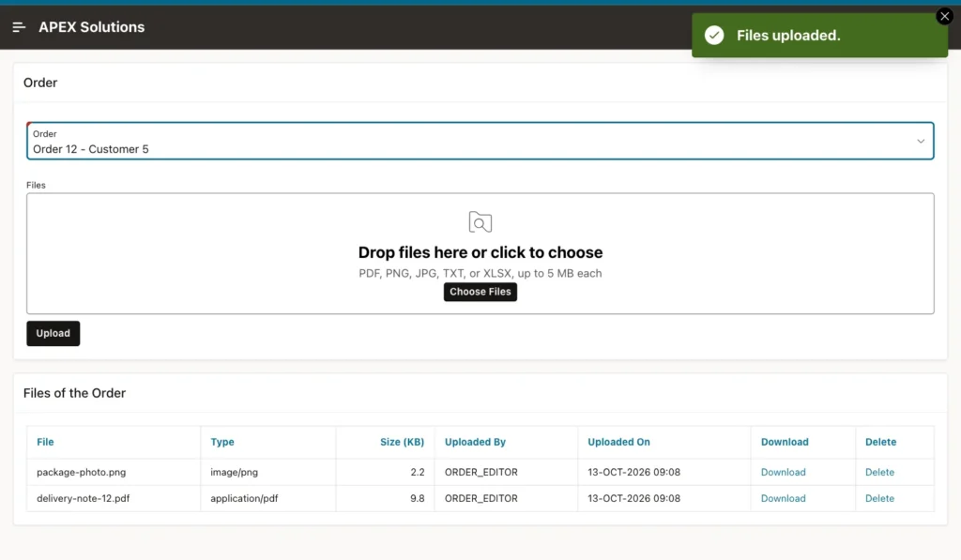Click the upload date in the delivery-note-12.pdf row
The width and height of the screenshot is (961, 560).
(633, 499)
